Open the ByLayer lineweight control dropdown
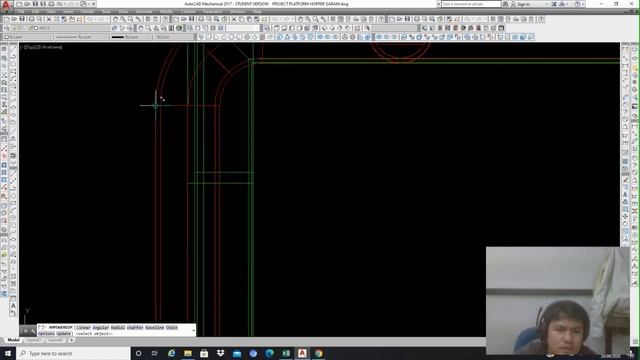Screen dimensions: 640x360 pyautogui.click(x=131, y=37)
